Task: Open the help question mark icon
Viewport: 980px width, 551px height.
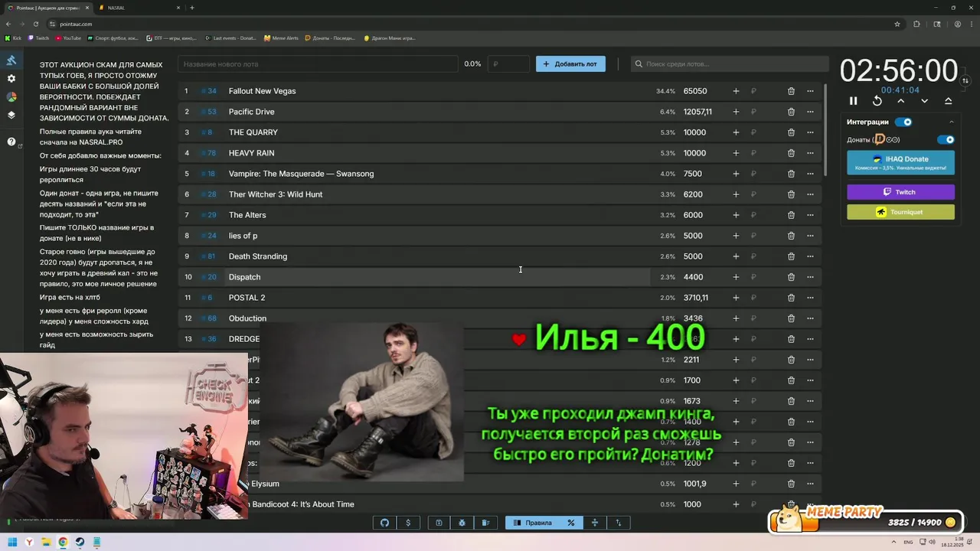Action: click(11, 142)
